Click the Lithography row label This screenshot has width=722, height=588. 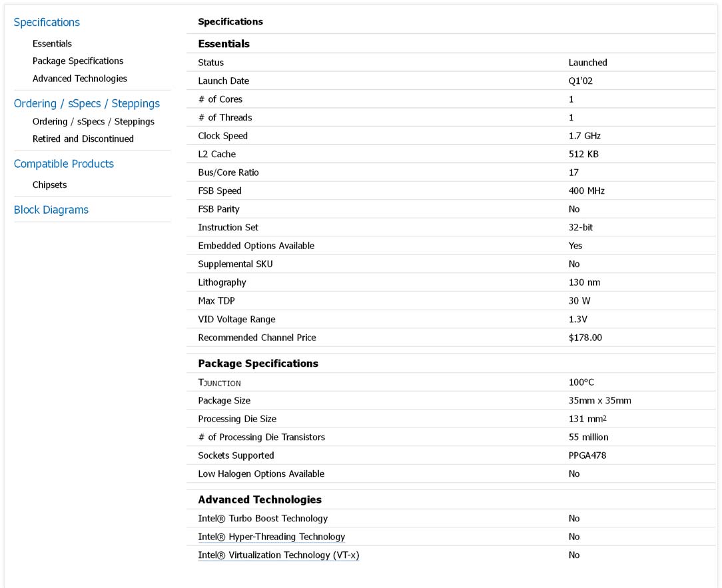pos(222,282)
